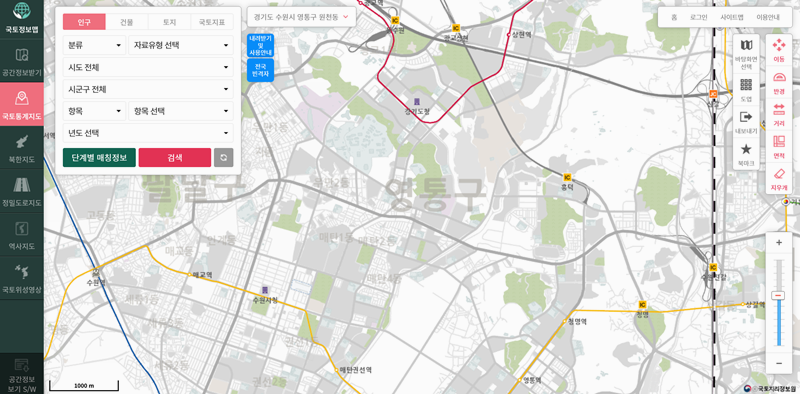800x394 pixels.
Task: Click the 북마크 star tool
Action: (746, 155)
